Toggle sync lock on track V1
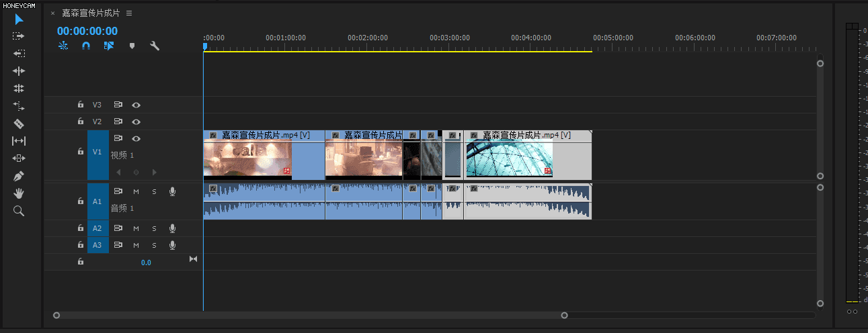This screenshot has height=333, width=868. [x=118, y=138]
